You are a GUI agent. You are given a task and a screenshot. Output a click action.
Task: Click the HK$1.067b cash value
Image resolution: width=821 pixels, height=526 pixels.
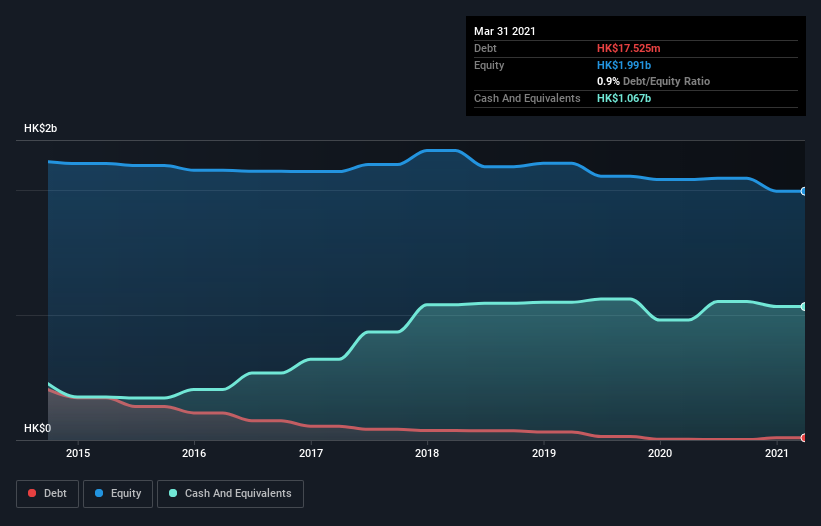click(624, 98)
